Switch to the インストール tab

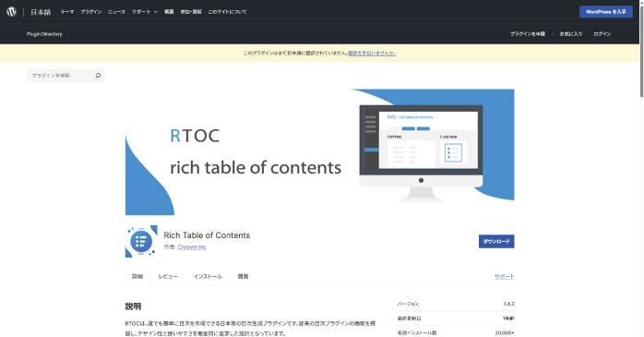[208, 277]
